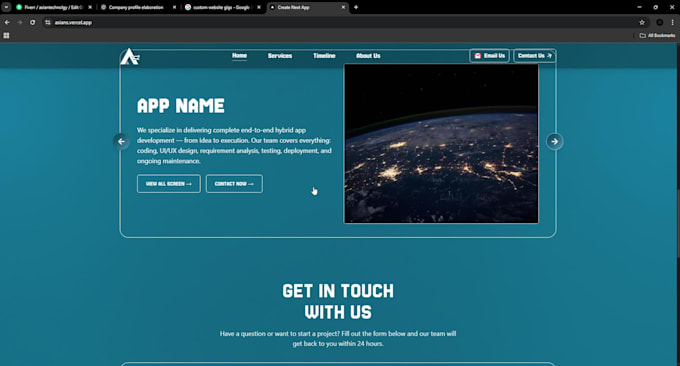Go to previous slide with left arrow
Screen dimensions: 680x366
pos(121,141)
